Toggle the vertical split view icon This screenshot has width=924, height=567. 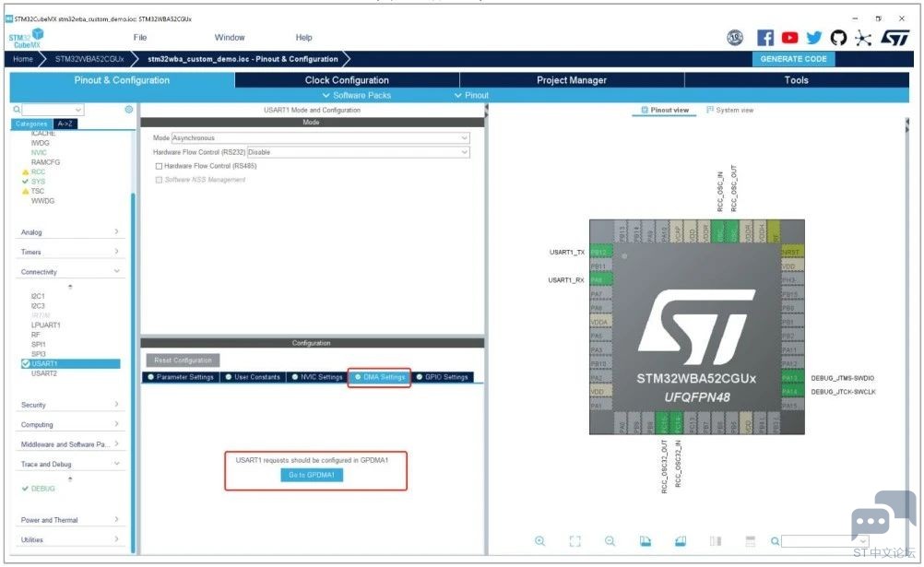click(x=716, y=541)
